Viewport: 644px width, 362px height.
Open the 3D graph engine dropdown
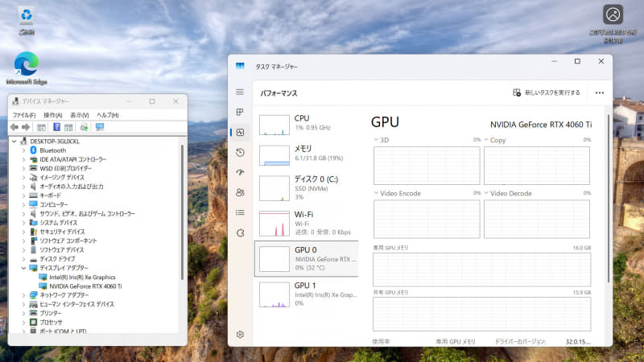(x=376, y=140)
